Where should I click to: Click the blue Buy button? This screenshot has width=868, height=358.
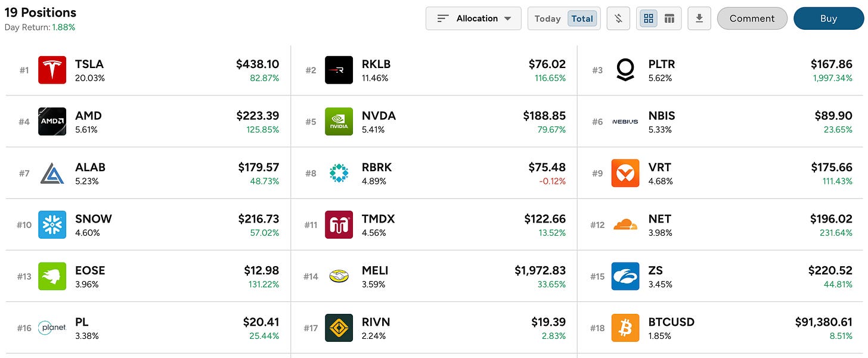point(829,18)
